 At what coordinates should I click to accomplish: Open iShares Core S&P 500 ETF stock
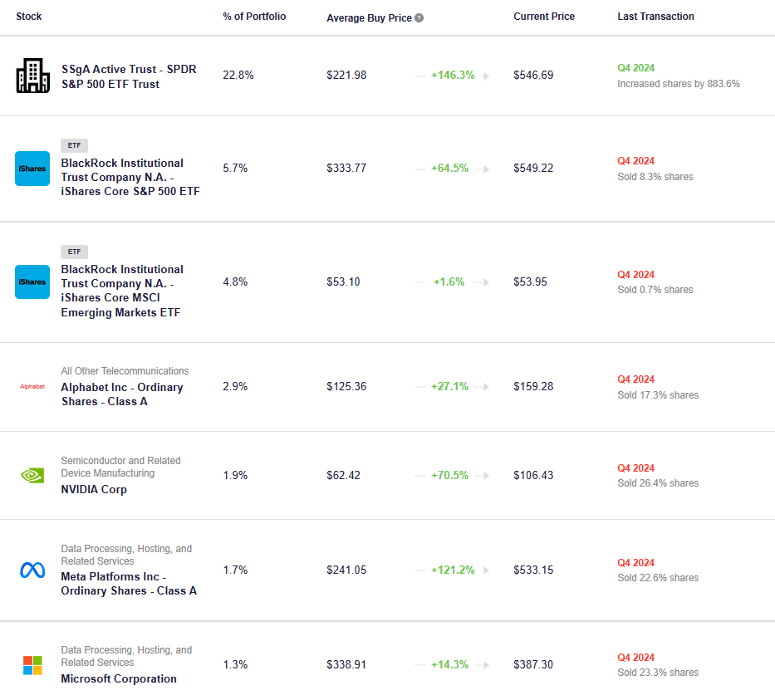pos(130,177)
